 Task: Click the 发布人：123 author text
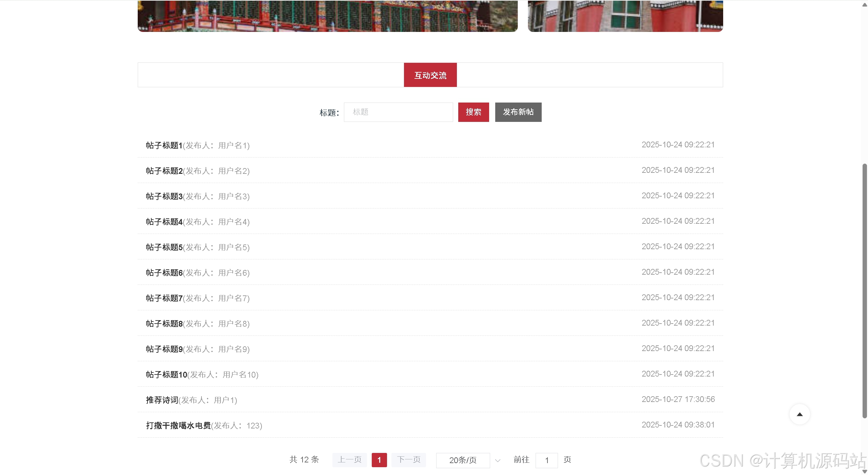pyautogui.click(x=236, y=426)
